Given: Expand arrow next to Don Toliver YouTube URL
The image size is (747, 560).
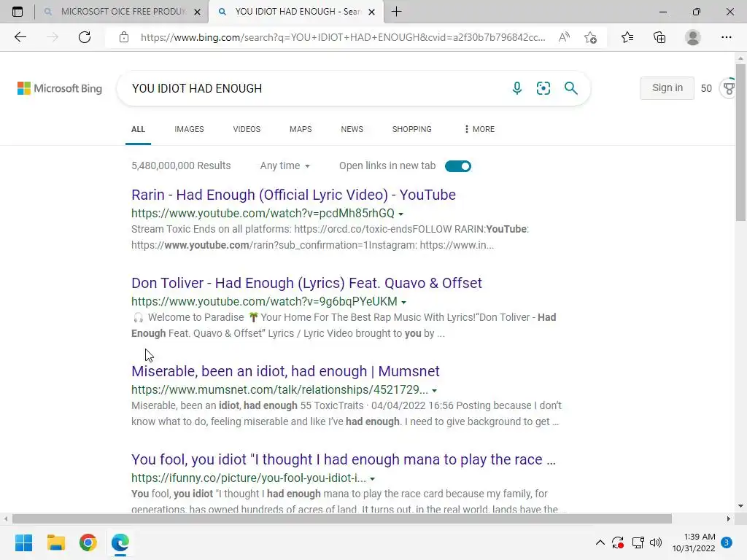Looking at the screenshot, I should (403, 302).
